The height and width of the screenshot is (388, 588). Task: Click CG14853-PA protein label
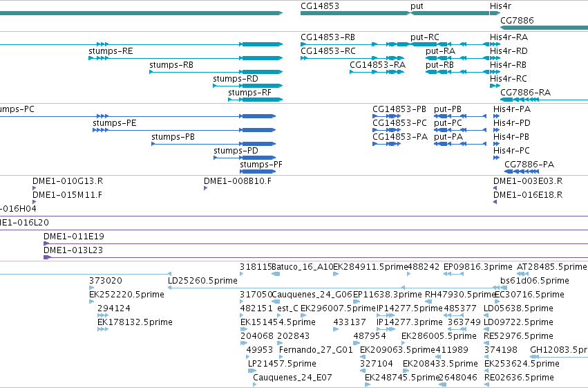400,137
